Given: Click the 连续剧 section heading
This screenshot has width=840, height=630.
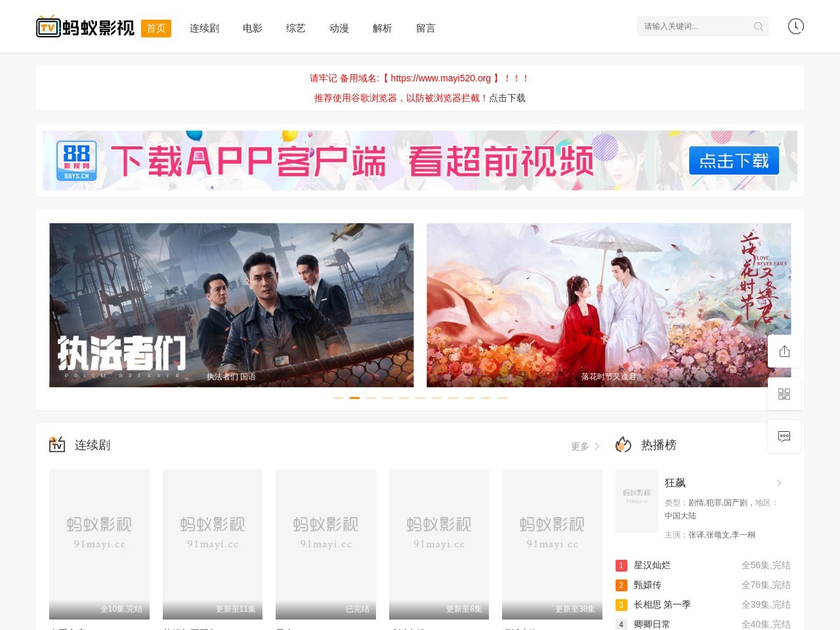Looking at the screenshot, I should (x=93, y=445).
